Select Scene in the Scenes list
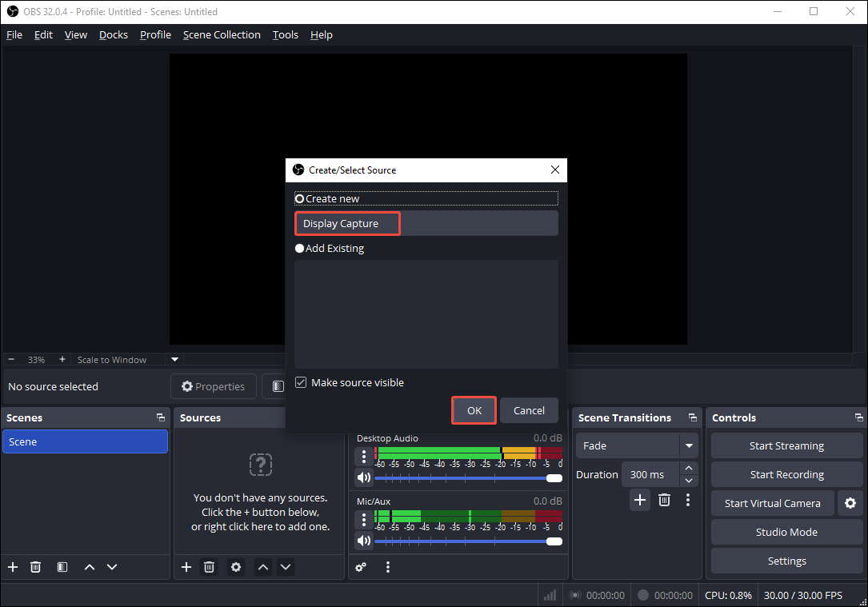Image resolution: width=868 pixels, height=607 pixels. coord(85,441)
